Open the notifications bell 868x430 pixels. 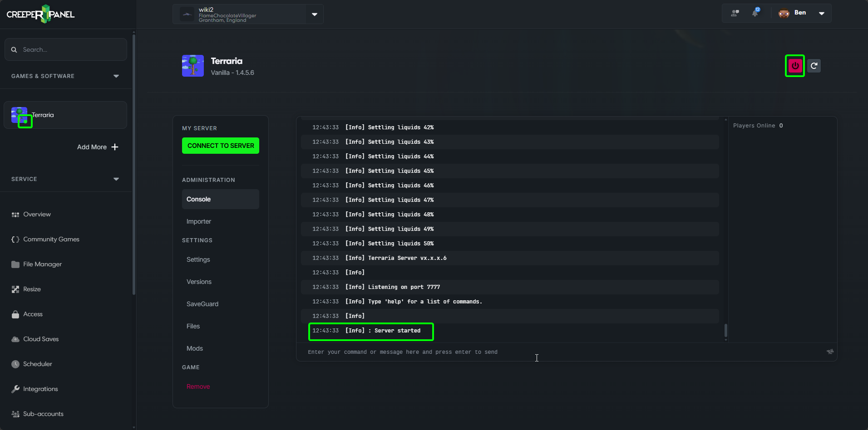[x=755, y=13]
